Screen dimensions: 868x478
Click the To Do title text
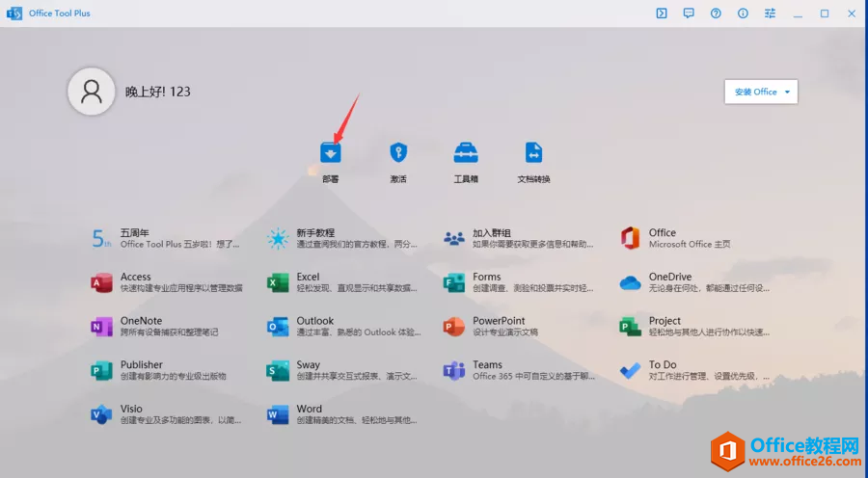(x=663, y=364)
